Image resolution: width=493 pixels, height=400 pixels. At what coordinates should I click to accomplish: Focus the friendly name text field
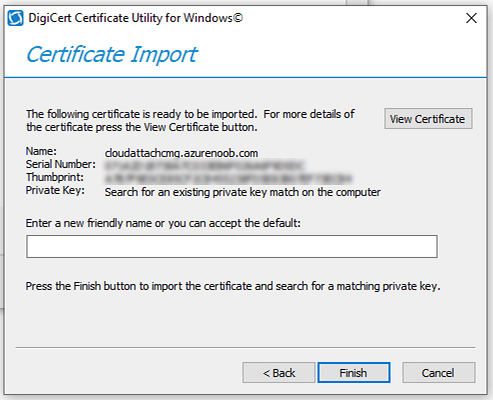232,247
